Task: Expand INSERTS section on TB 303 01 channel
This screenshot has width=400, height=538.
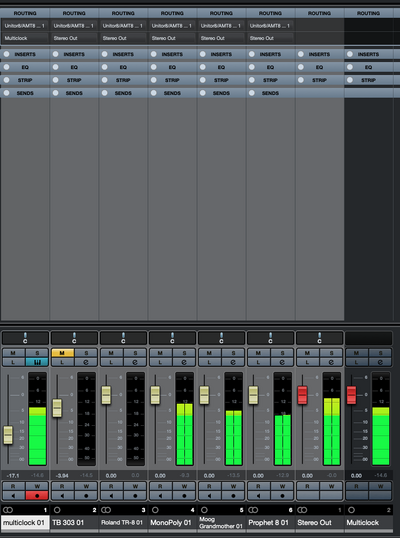Action: [x=74, y=54]
